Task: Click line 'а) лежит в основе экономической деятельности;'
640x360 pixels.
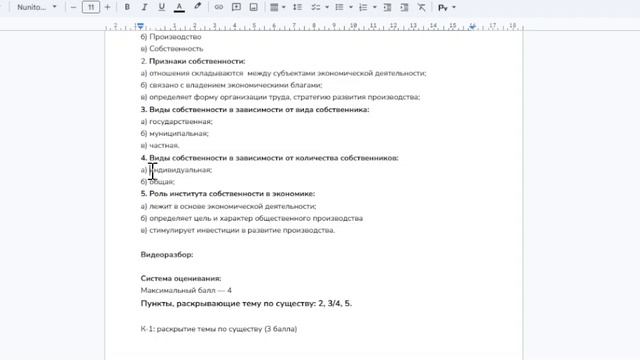Action: pyautogui.click(x=229, y=206)
